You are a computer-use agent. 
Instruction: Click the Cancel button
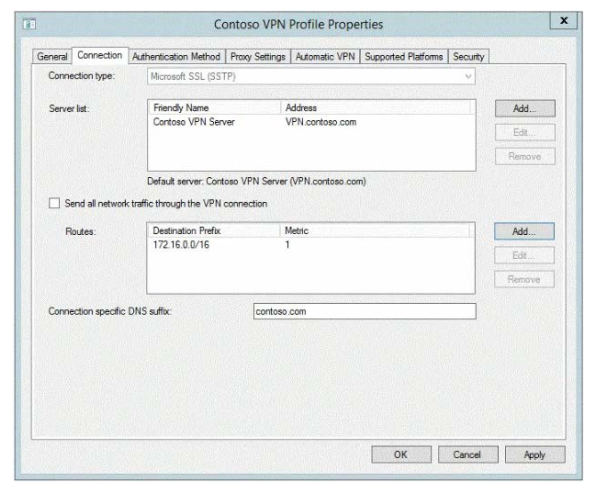coord(468,455)
